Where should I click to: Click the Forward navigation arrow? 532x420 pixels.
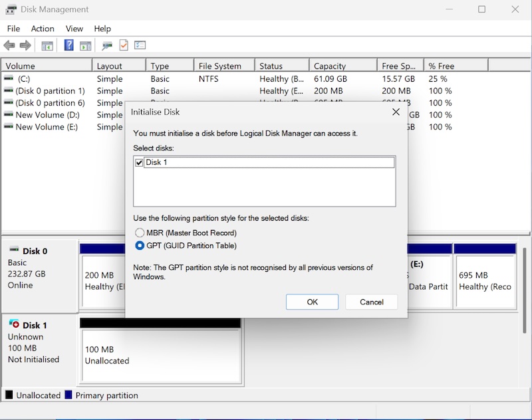(26, 45)
